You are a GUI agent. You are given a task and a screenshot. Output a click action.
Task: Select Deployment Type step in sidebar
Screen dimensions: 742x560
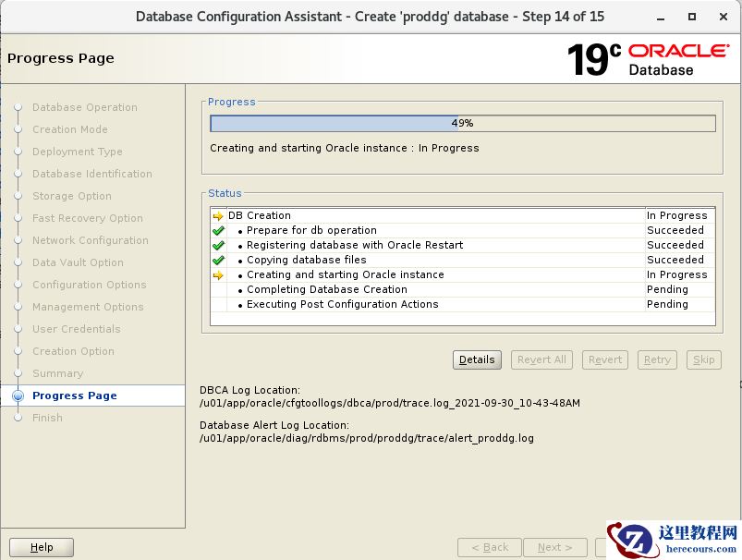point(77,152)
